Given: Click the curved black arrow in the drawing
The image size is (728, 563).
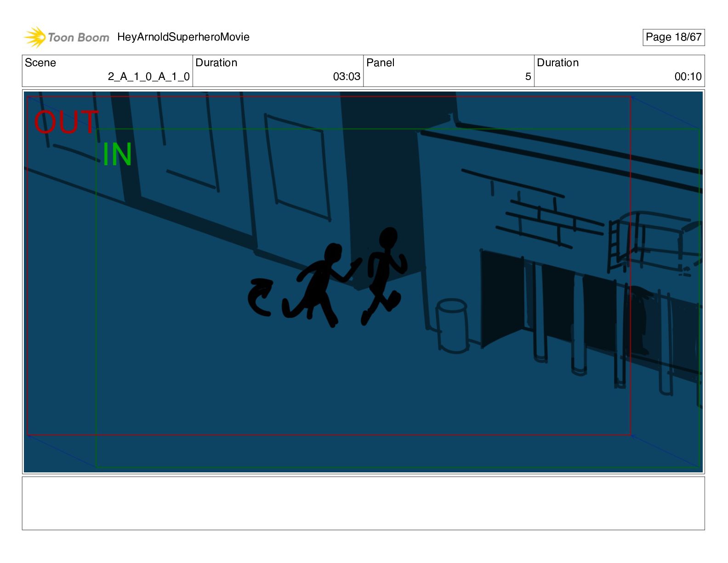Looking at the screenshot, I should 261,297.
